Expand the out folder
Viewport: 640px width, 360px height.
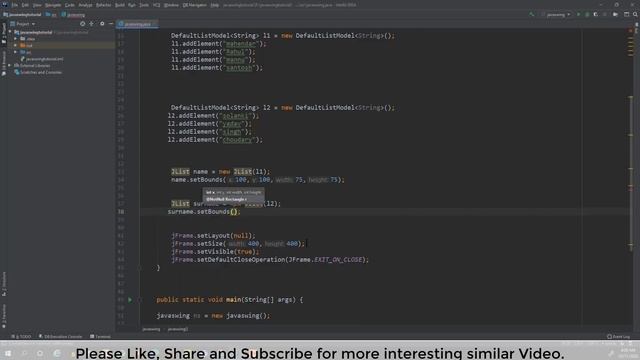point(16,45)
